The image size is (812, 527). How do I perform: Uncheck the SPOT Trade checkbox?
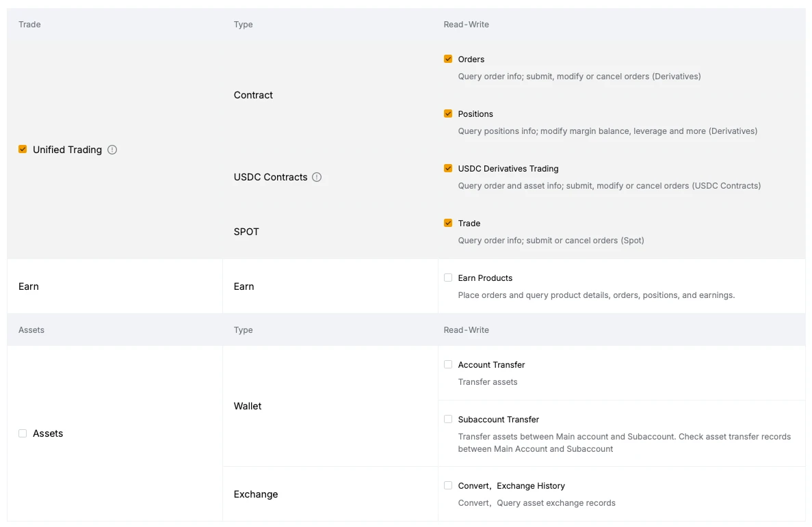click(x=448, y=223)
